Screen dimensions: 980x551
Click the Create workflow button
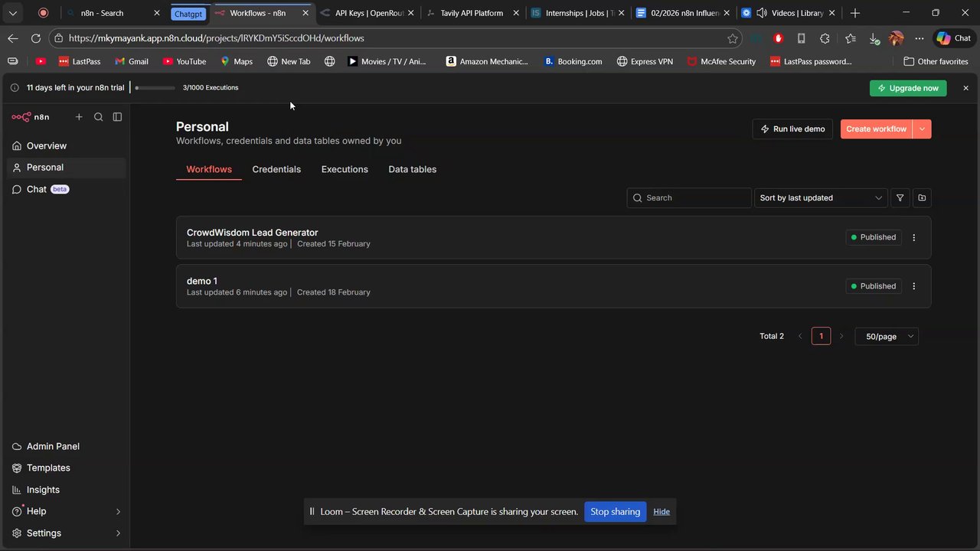pyautogui.click(x=877, y=129)
